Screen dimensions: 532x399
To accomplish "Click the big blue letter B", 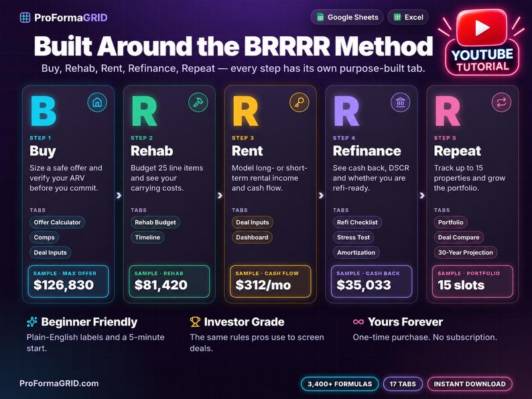I will coord(44,111).
